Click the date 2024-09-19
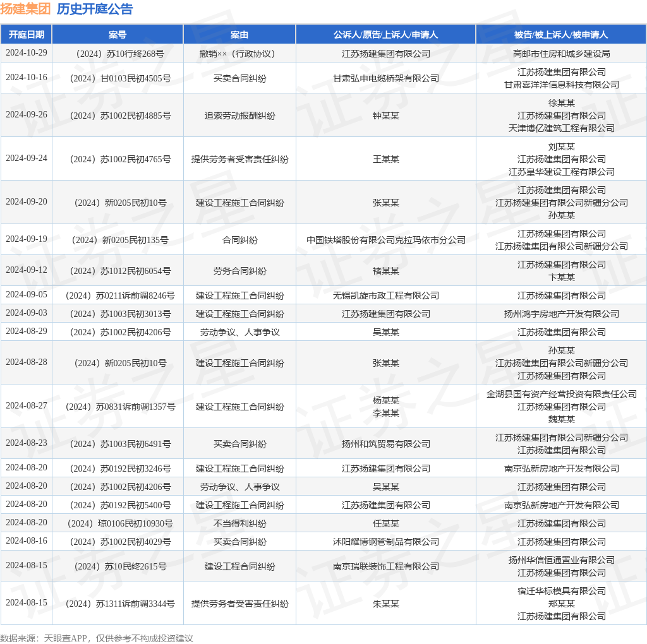 (27, 239)
